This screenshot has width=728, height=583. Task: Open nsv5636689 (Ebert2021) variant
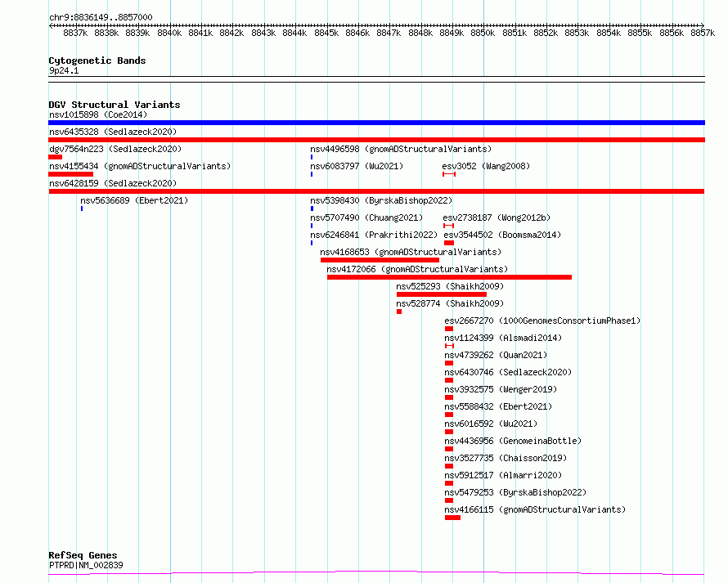[x=134, y=200]
